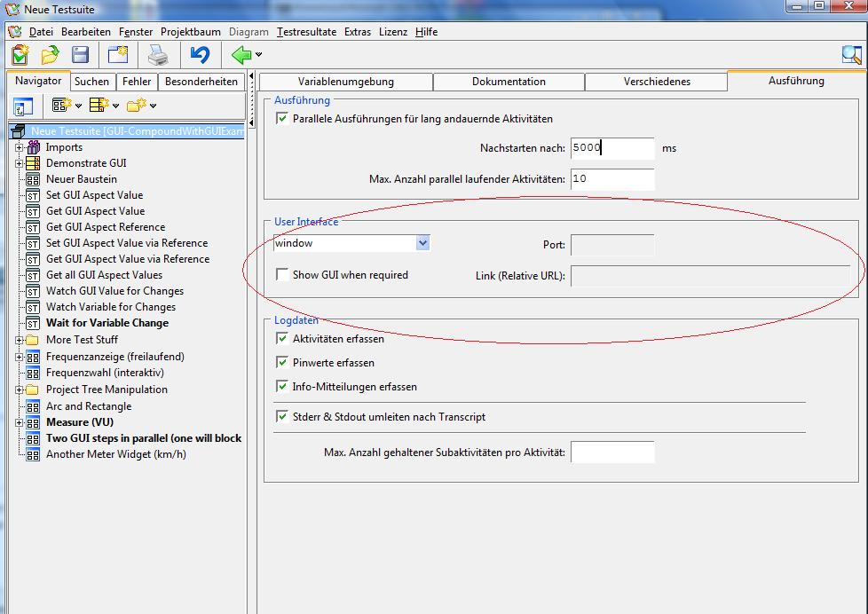
Task: Click the save floppy disk icon
Action: 80,55
